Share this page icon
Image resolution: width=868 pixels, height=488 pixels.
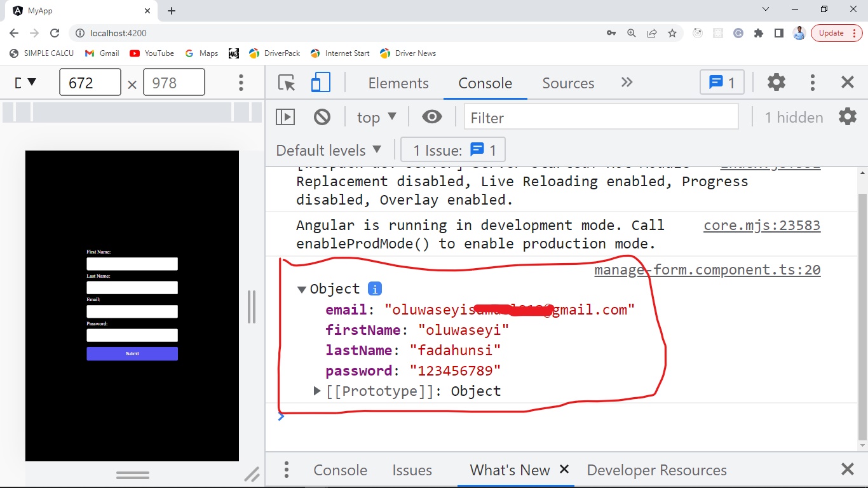pos(652,33)
